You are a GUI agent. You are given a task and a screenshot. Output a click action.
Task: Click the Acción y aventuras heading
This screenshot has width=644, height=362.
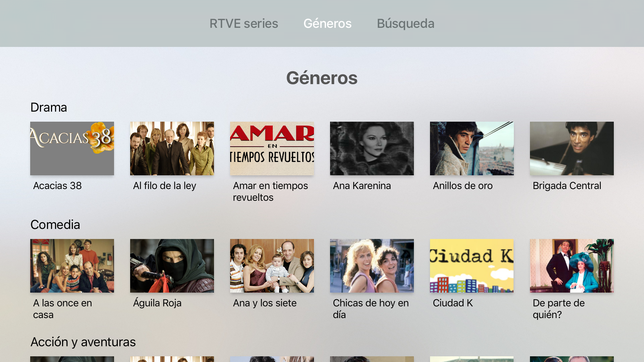coord(83,342)
